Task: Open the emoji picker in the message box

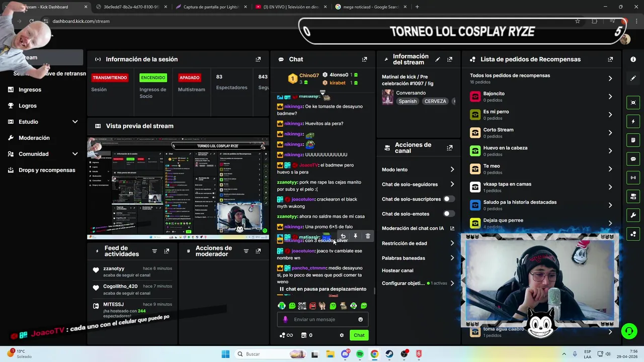Action: click(x=360, y=319)
